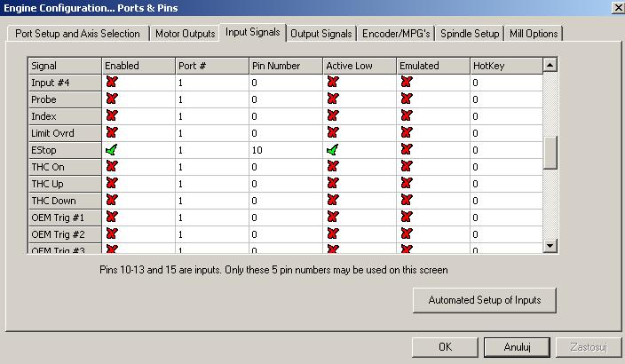Screen dimensions: 625x364
Task: Toggle Active Low for Limit Ovrd
Action: [x=333, y=132]
